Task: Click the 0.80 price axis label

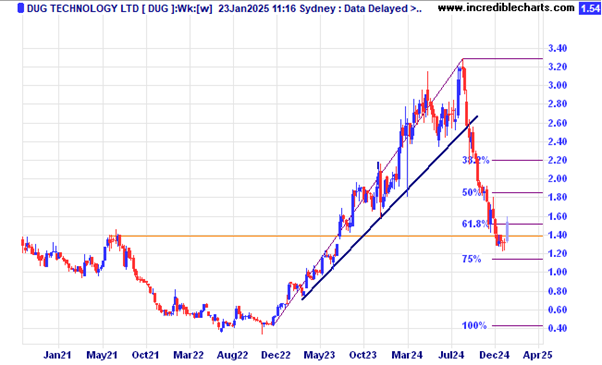Action: (557, 291)
